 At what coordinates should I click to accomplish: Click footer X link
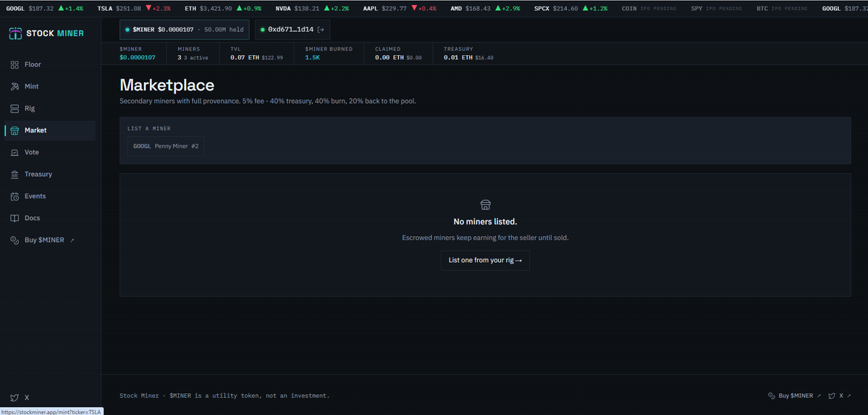839,395
